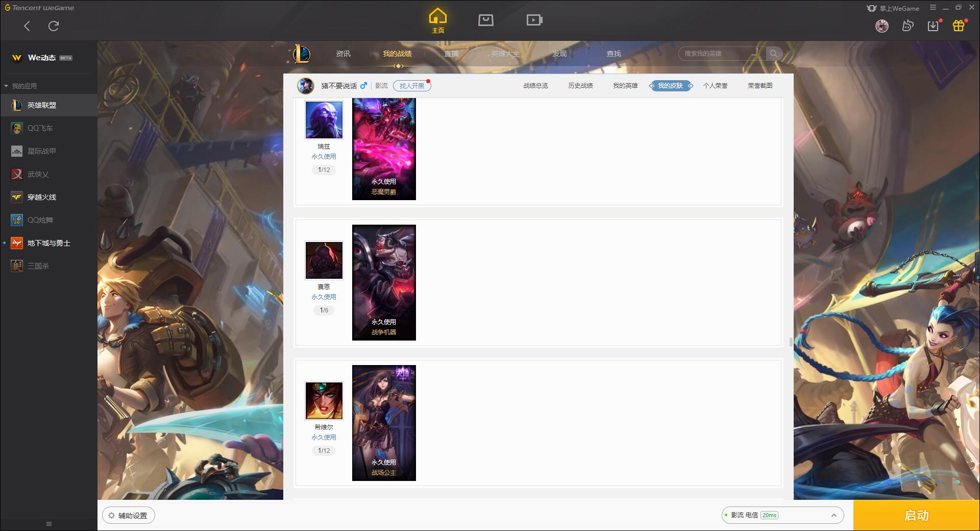Select 武侠乂 in app list
The image size is (980, 531).
48,174
